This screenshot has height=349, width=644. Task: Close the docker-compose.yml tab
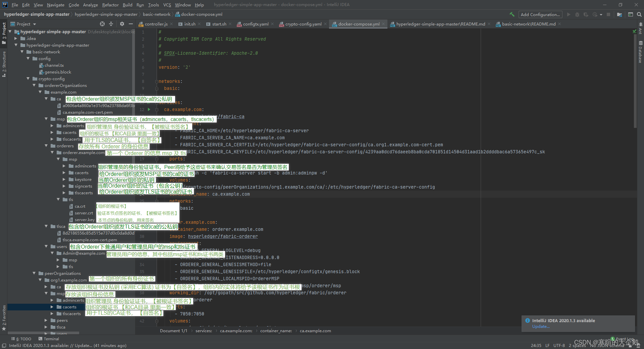point(384,24)
